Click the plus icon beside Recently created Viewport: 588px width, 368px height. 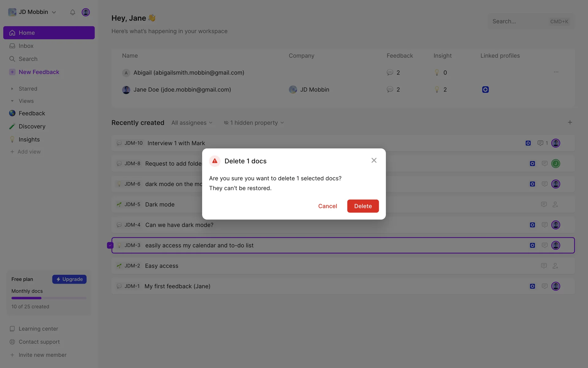[570, 122]
